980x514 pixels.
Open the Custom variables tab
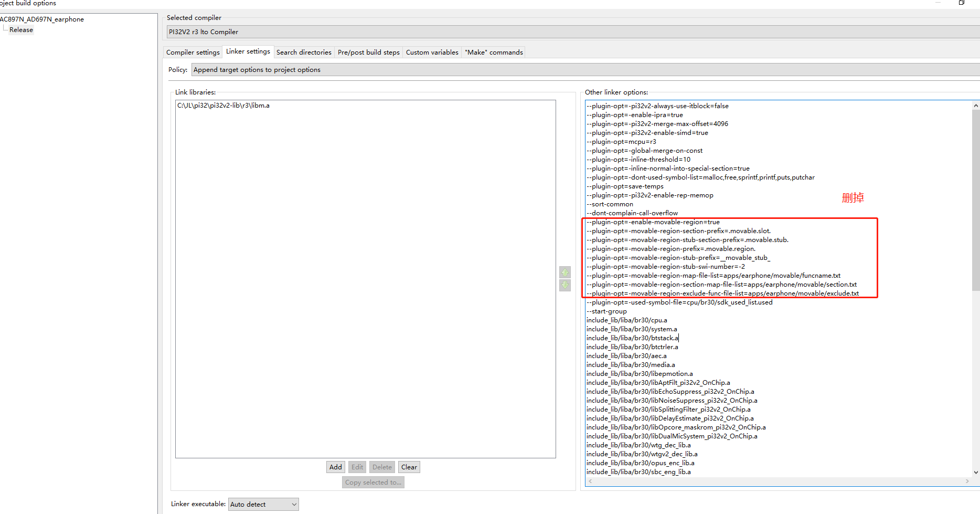[432, 52]
